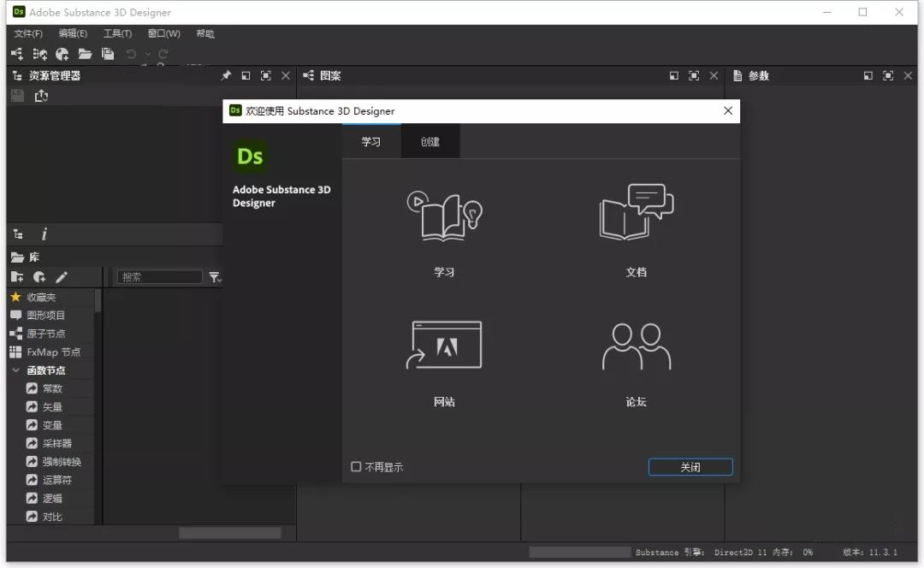Click the Direct3D 11 engine status text
Screen dimensions: 924x568
(740, 552)
